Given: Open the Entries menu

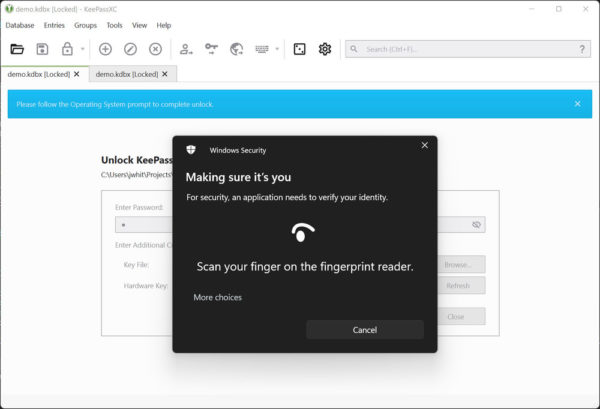Looking at the screenshot, I should click(54, 25).
